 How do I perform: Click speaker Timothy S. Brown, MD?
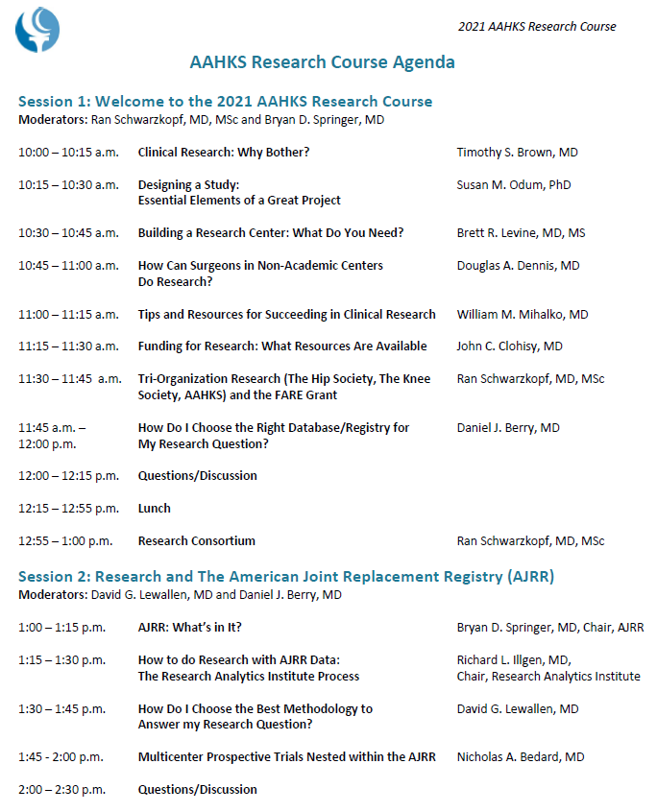point(517,153)
